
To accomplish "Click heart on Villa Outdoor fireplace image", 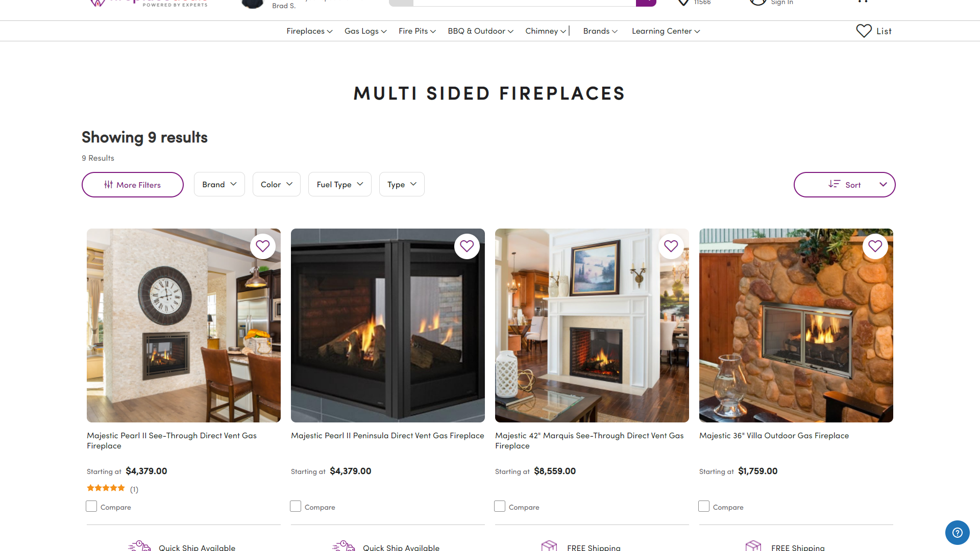I will (875, 246).
